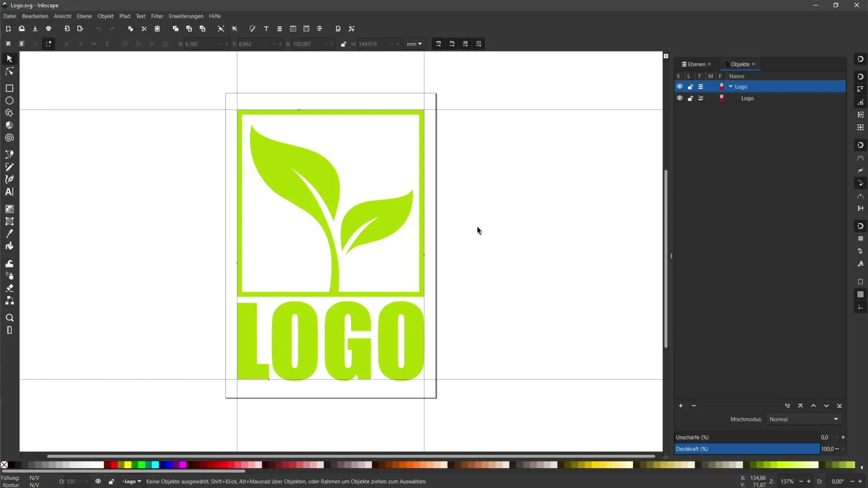Expand the Objekte panel tab
Viewport: 868px width, 488px height.
740,64
